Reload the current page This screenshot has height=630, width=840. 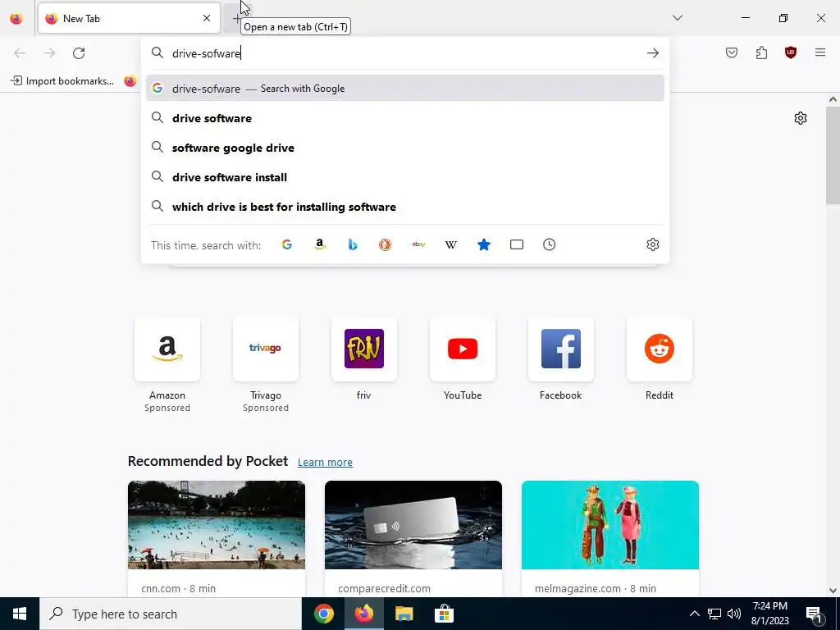tap(79, 53)
